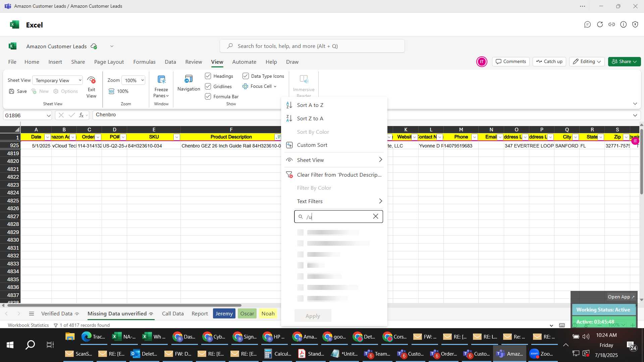Open the Noah colored sheet tab

tap(268, 314)
